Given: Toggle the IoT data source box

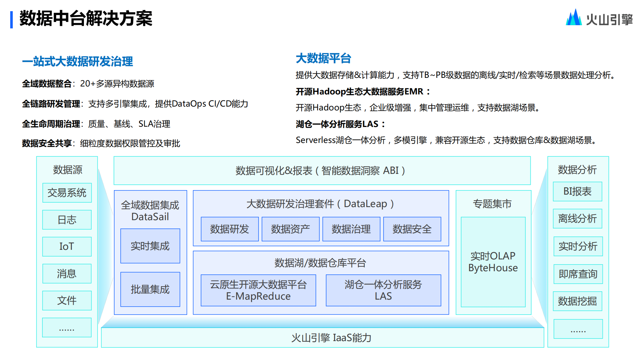Looking at the screenshot, I should (x=66, y=246).
